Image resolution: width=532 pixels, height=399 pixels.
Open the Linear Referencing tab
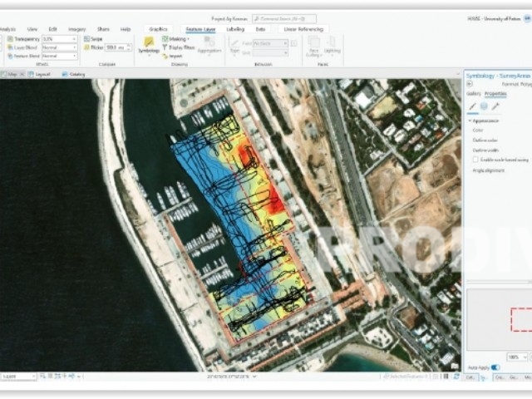pyautogui.click(x=302, y=29)
